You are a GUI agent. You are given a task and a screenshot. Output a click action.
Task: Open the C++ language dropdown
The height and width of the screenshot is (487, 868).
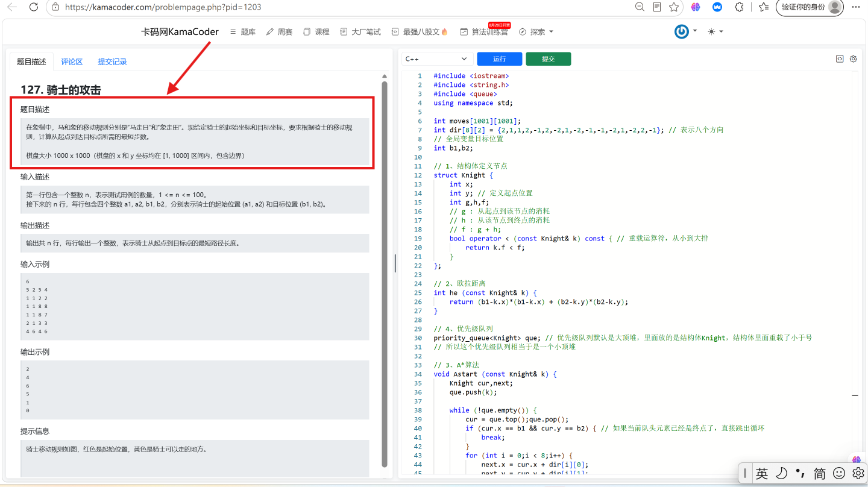[x=437, y=59]
